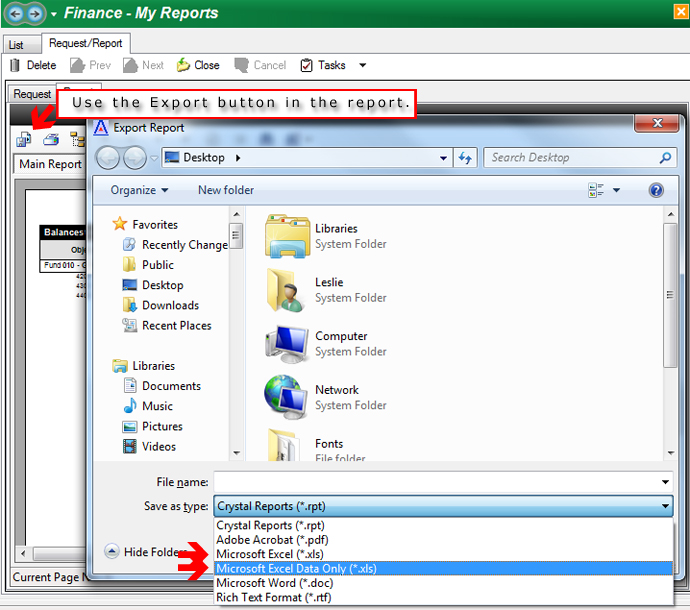Click the Change your view icon
Viewport: 690px width, 610px height.
[595, 190]
